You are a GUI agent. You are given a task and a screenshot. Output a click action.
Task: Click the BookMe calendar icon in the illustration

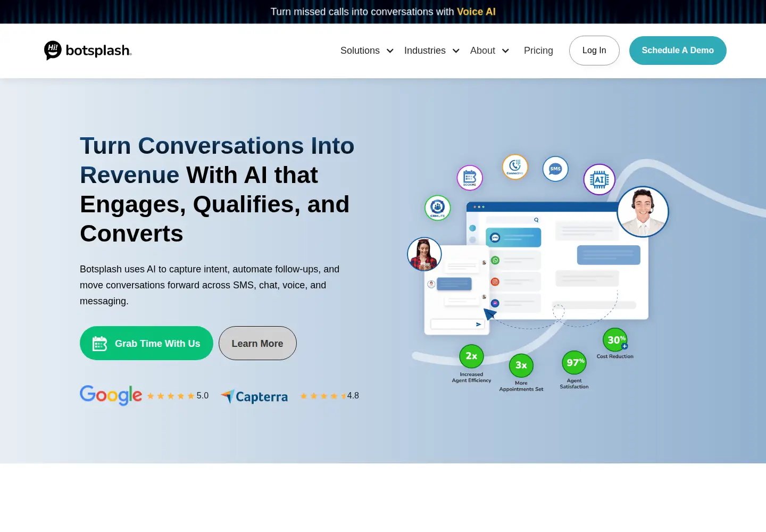[470, 178]
